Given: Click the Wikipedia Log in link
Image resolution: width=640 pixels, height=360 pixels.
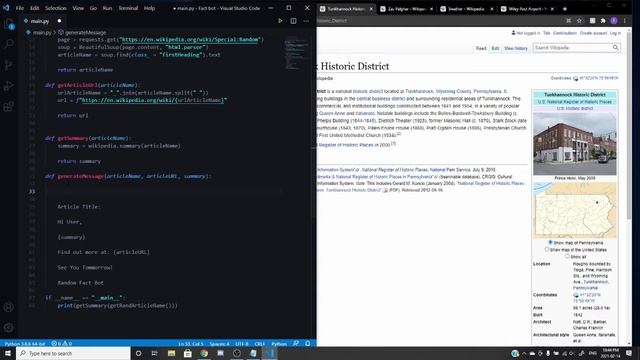Looking at the screenshot, I should coord(616,33).
